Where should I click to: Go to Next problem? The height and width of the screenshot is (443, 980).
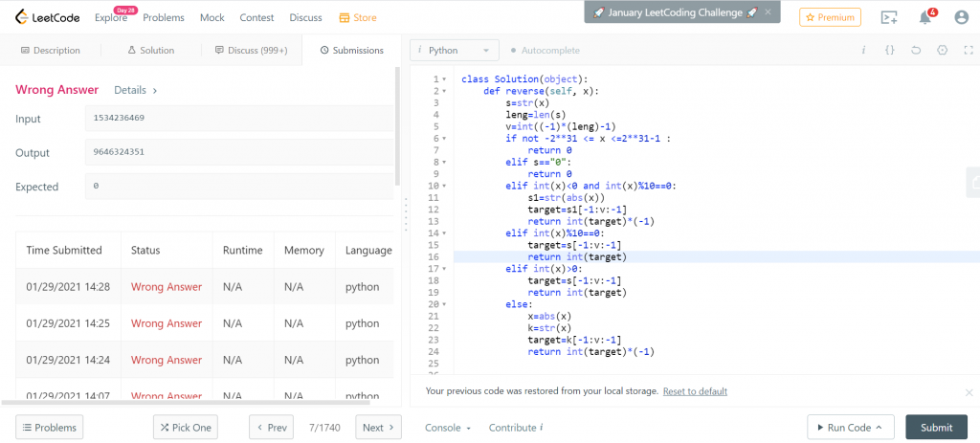pyautogui.click(x=379, y=428)
